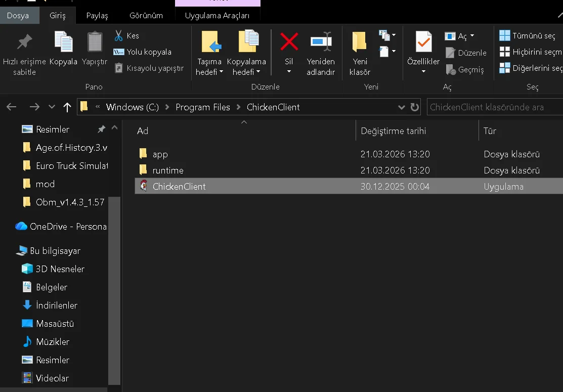Click Kısayolu yapıştır
The width and height of the screenshot is (563, 392).
[x=149, y=68]
